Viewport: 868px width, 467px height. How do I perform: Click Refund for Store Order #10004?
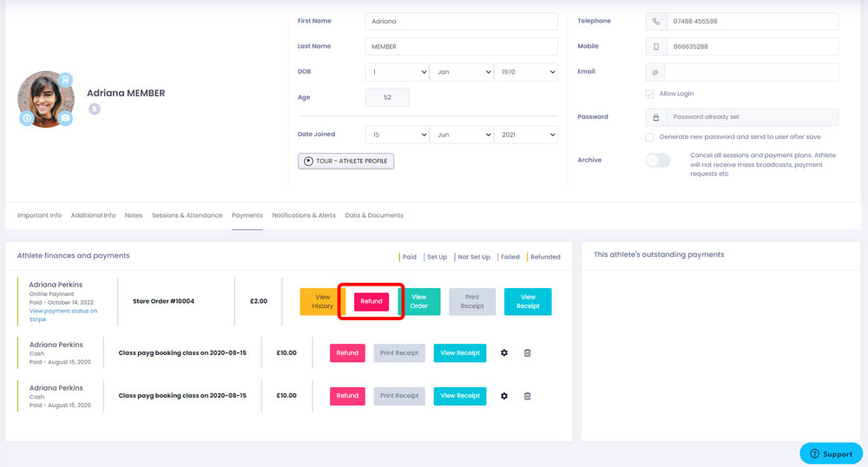pyautogui.click(x=372, y=301)
